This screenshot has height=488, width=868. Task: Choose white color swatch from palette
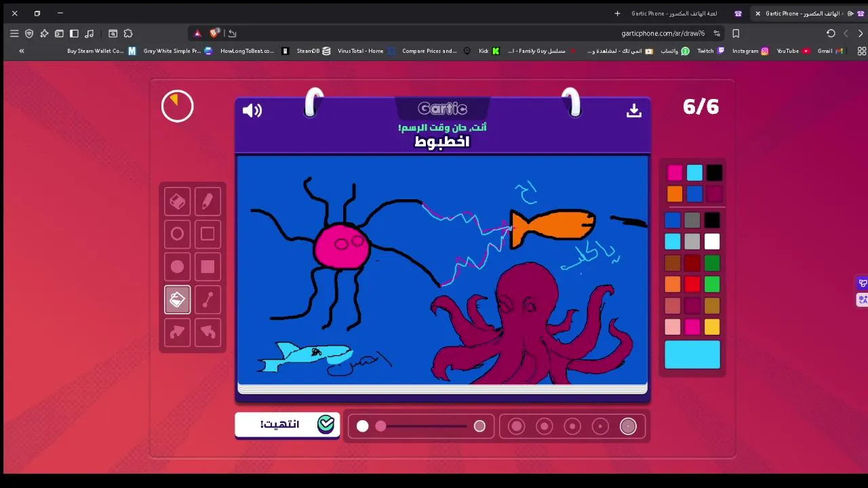click(x=711, y=241)
